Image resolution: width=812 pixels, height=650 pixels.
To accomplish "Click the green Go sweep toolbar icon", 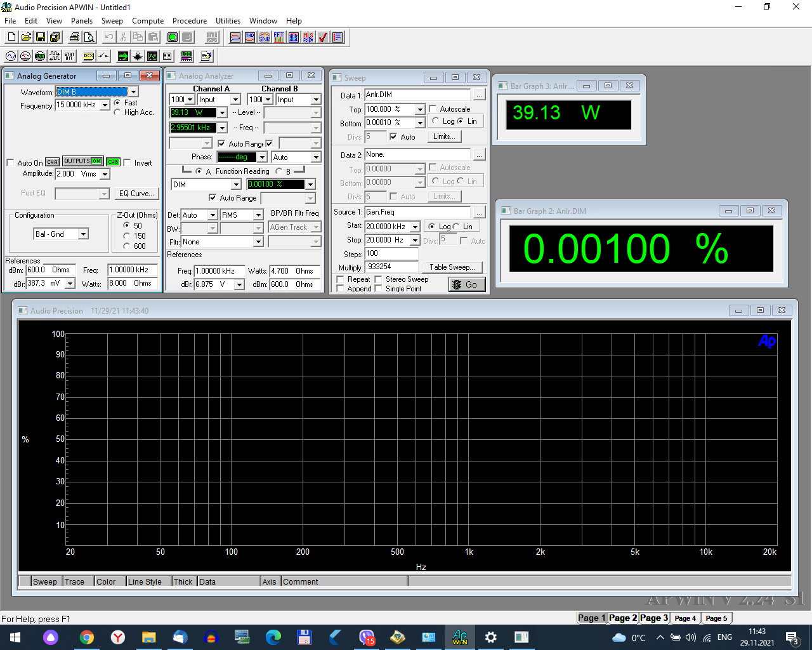I will [x=173, y=37].
